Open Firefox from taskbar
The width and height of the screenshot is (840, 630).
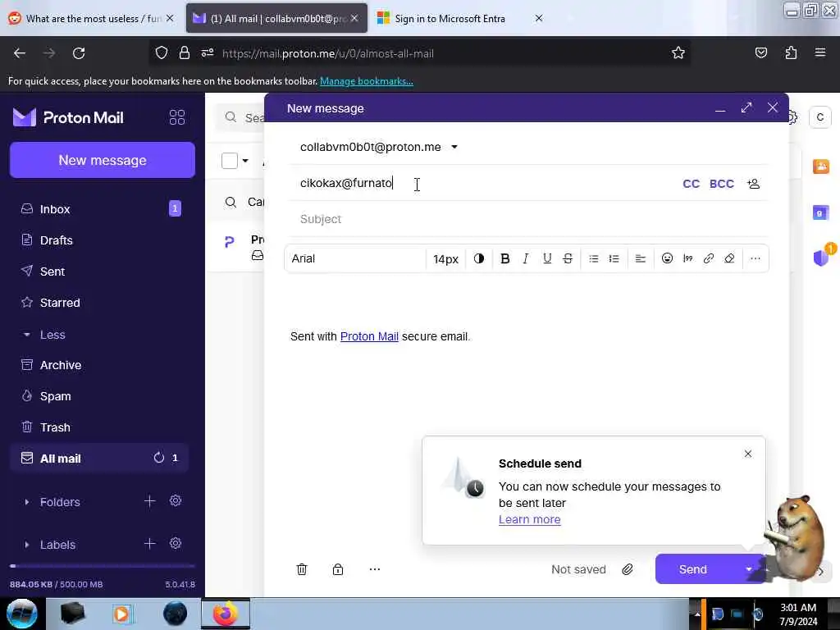(226, 614)
